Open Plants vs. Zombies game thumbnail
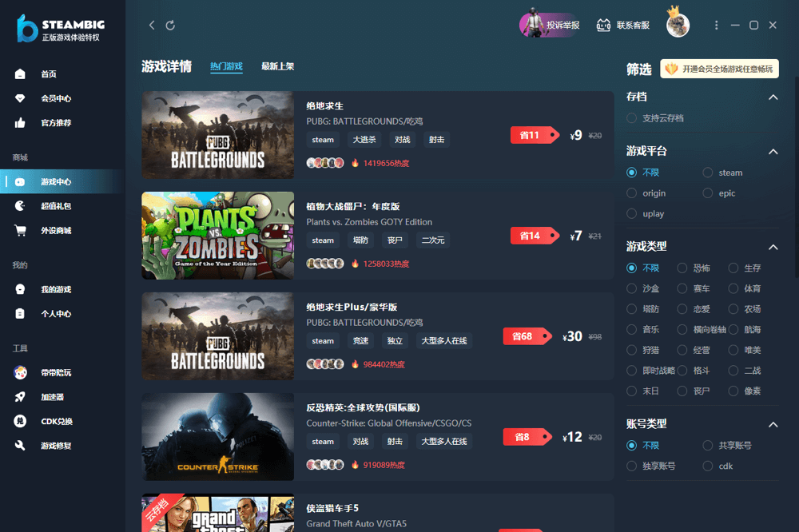 pos(217,236)
